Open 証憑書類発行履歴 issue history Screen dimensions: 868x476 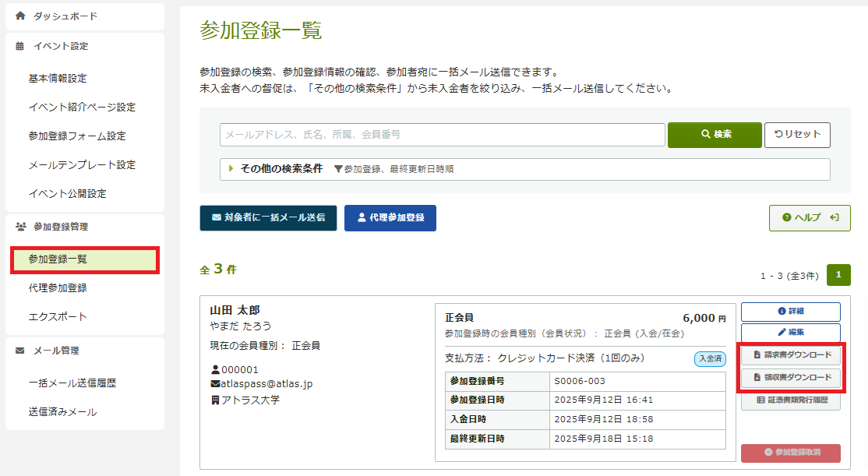[x=790, y=400]
